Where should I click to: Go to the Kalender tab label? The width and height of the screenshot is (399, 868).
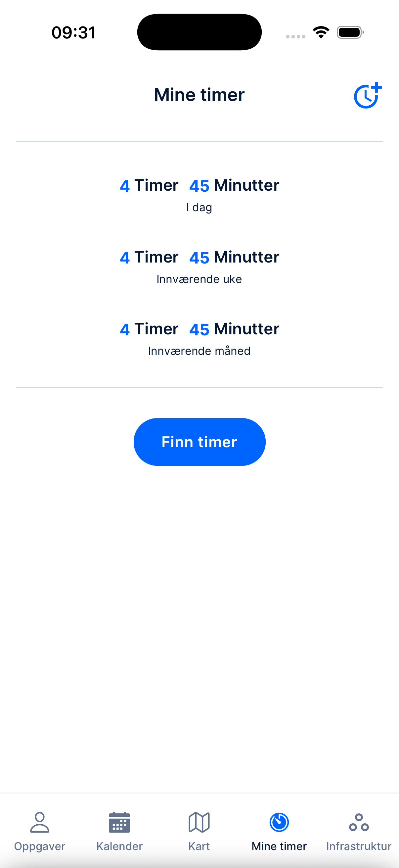pos(119,846)
